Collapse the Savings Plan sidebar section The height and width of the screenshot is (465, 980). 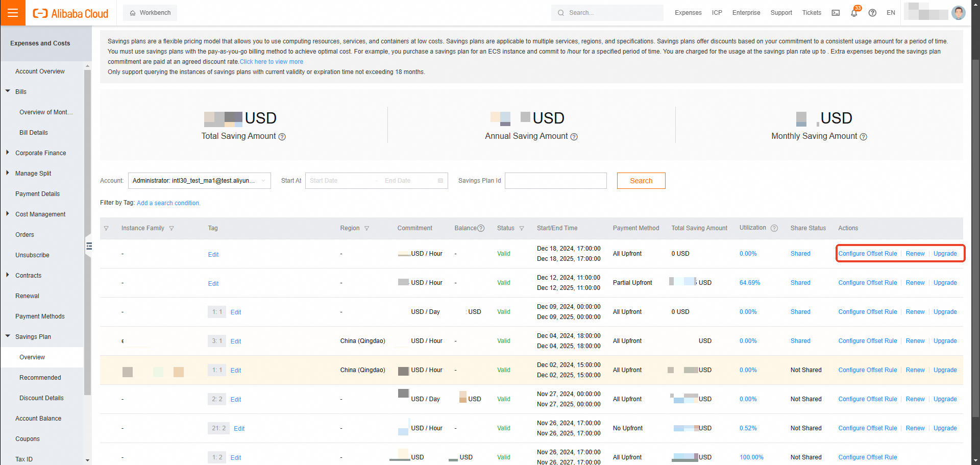point(8,336)
